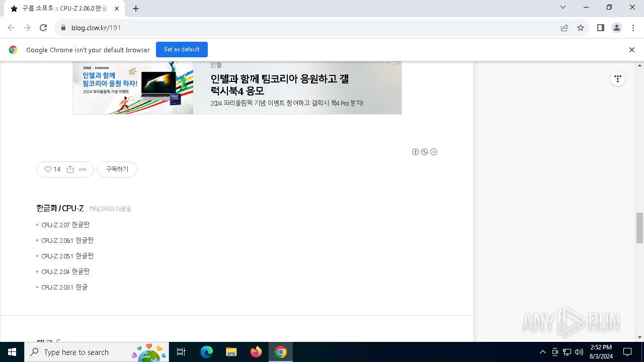Click the Creative Commons non-commercial icon

click(425, 152)
